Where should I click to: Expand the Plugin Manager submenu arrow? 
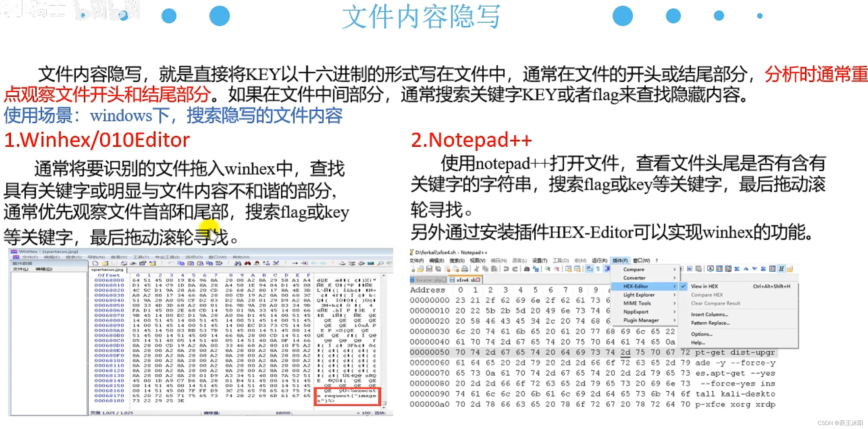click(675, 320)
